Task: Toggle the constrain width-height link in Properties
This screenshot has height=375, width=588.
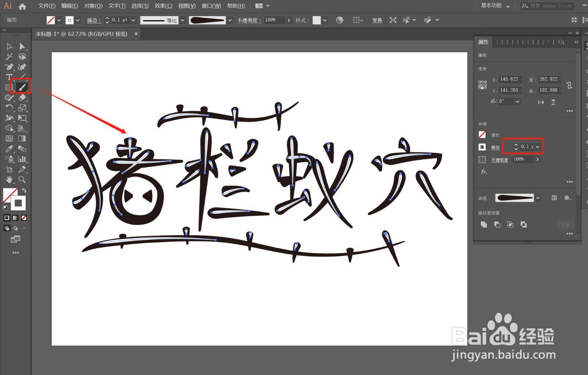Action: pos(569,85)
